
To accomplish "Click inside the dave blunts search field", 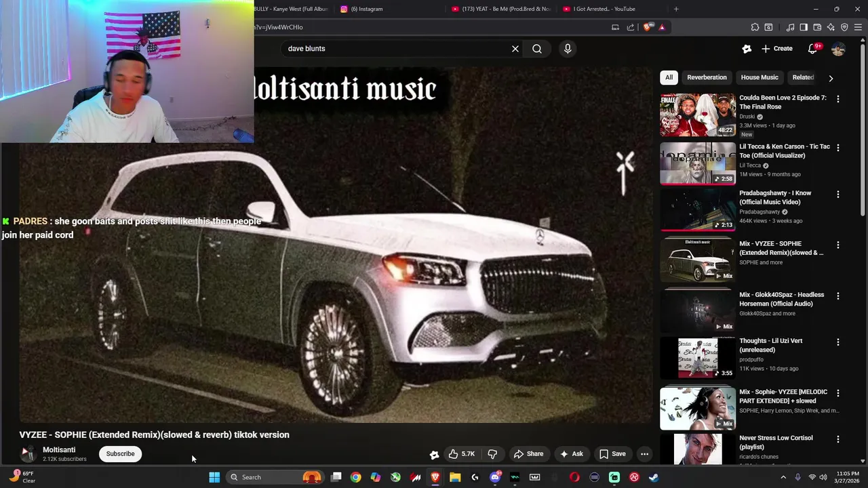I will pyautogui.click(x=397, y=49).
